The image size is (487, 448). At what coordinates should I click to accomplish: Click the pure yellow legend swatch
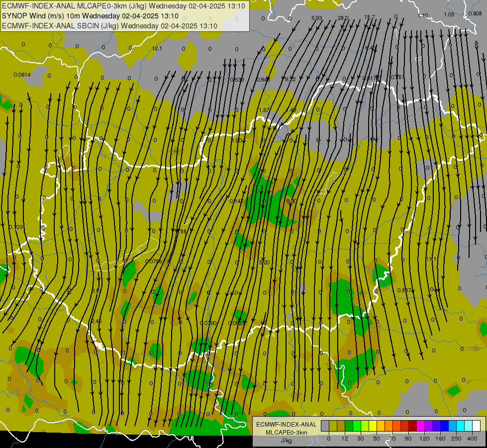coord(373,426)
